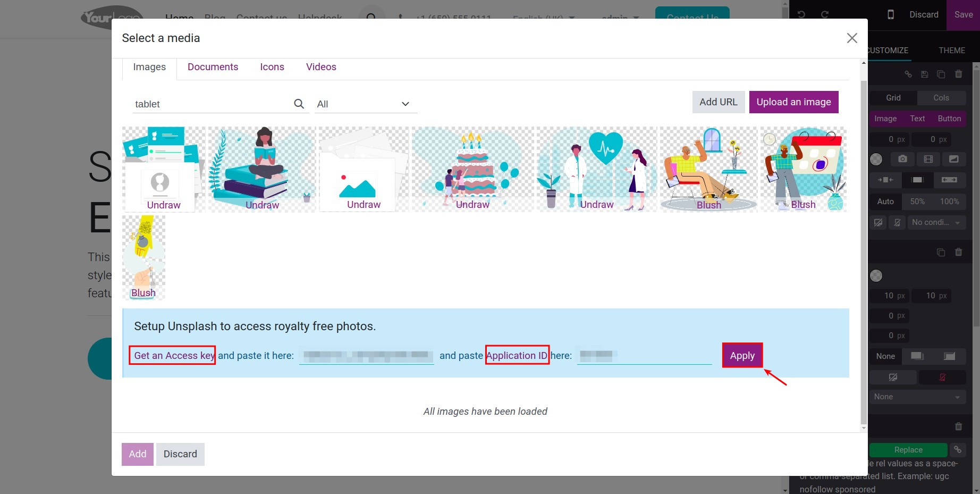Click the trash icon to delete the block
This screenshot has height=494, width=980.
click(958, 74)
